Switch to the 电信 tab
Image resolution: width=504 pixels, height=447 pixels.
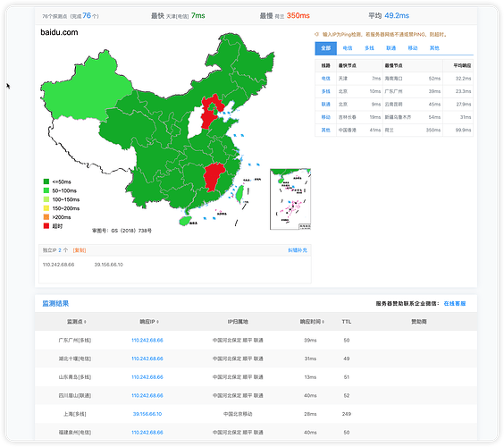click(348, 48)
